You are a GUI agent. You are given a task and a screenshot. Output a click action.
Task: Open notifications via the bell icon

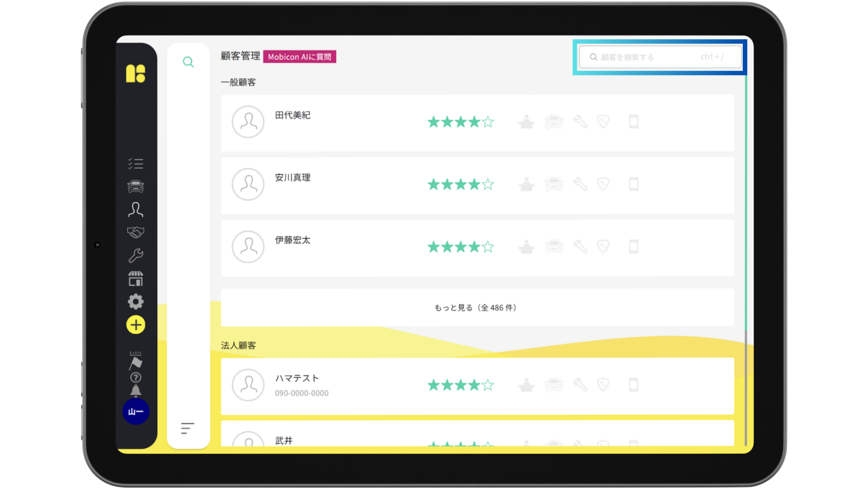coord(136,390)
